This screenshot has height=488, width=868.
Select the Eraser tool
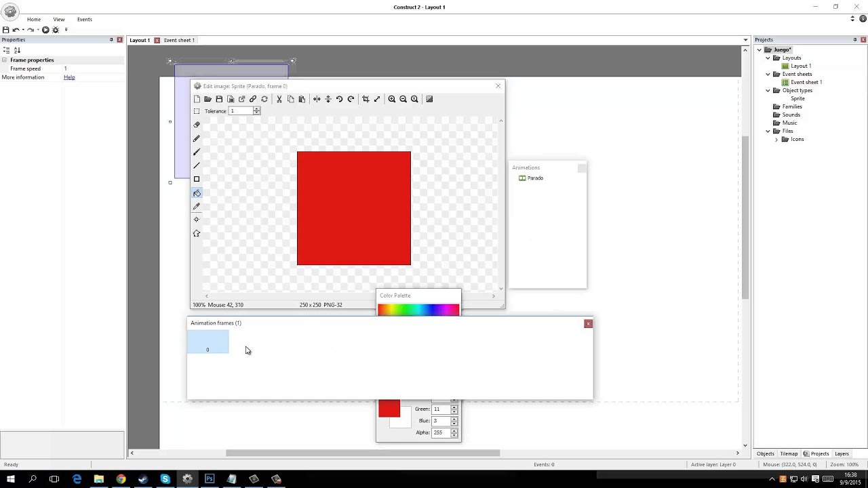[197, 125]
